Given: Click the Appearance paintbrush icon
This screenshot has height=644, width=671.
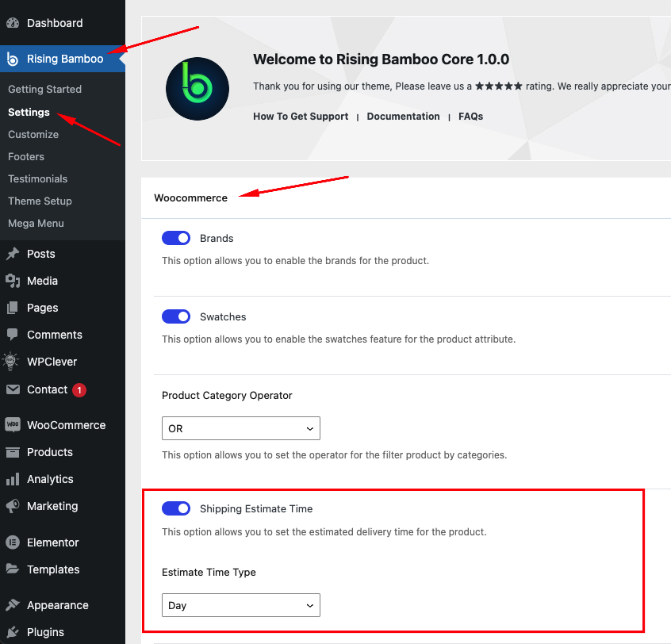Looking at the screenshot, I should [13, 605].
